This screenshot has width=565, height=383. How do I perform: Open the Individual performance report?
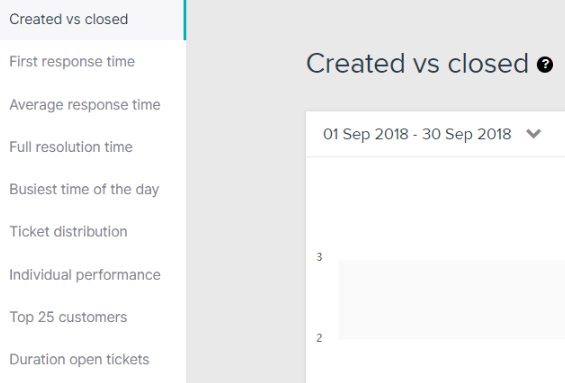(85, 275)
